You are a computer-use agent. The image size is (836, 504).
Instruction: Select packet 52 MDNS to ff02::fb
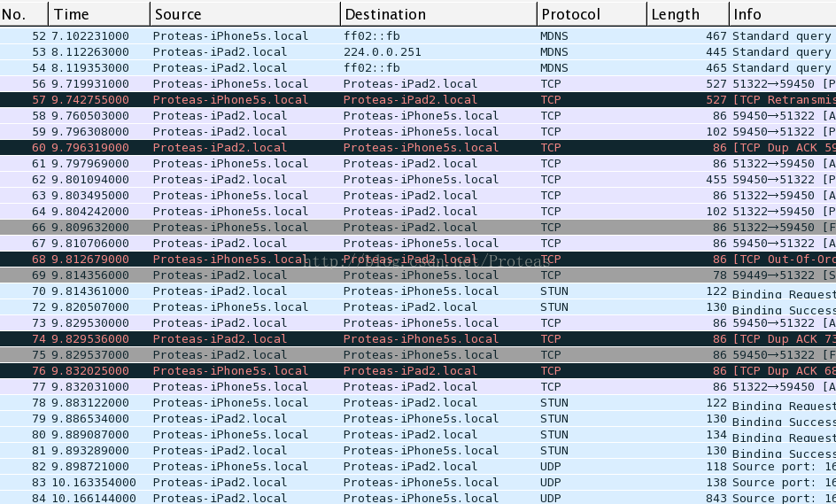(418, 35)
